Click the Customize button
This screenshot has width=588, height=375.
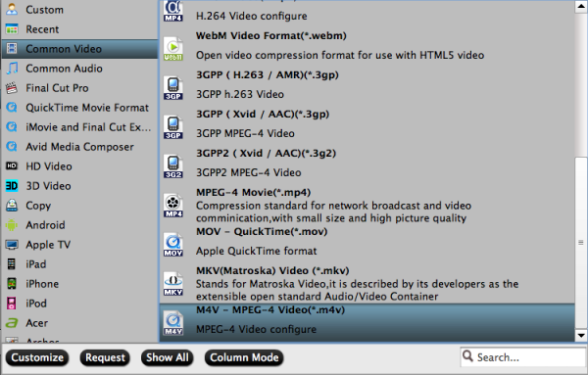pyautogui.click(x=37, y=357)
